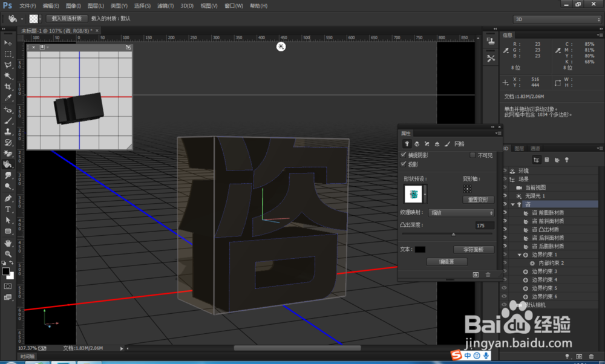605x364 pixels.
Task: Click the 编辑源 button
Action: (x=446, y=262)
